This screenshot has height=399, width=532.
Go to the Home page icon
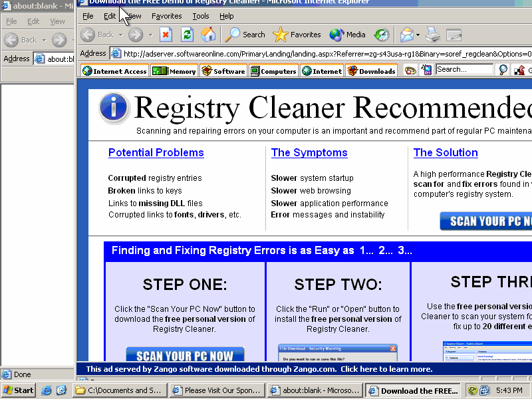click(x=208, y=35)
